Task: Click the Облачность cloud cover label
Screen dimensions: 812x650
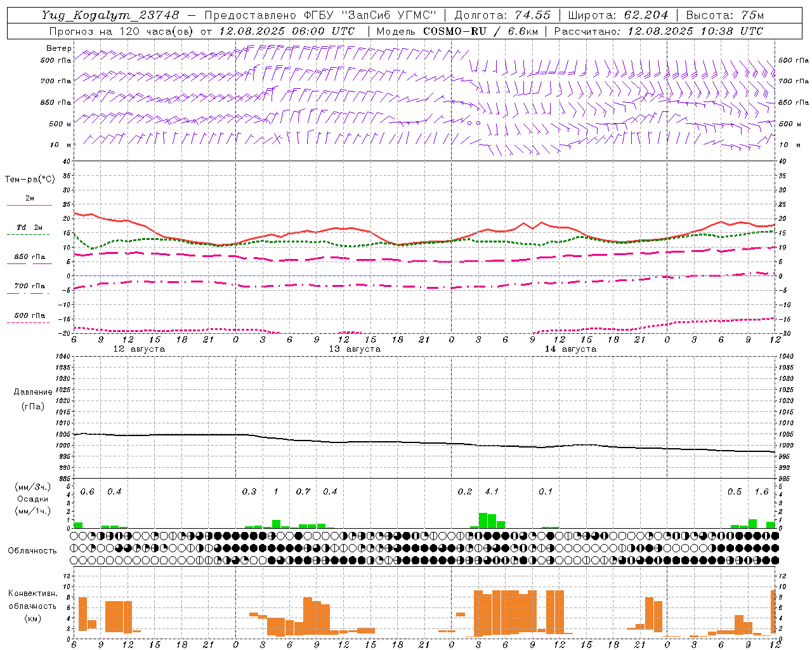Action: tap(32, 551)
